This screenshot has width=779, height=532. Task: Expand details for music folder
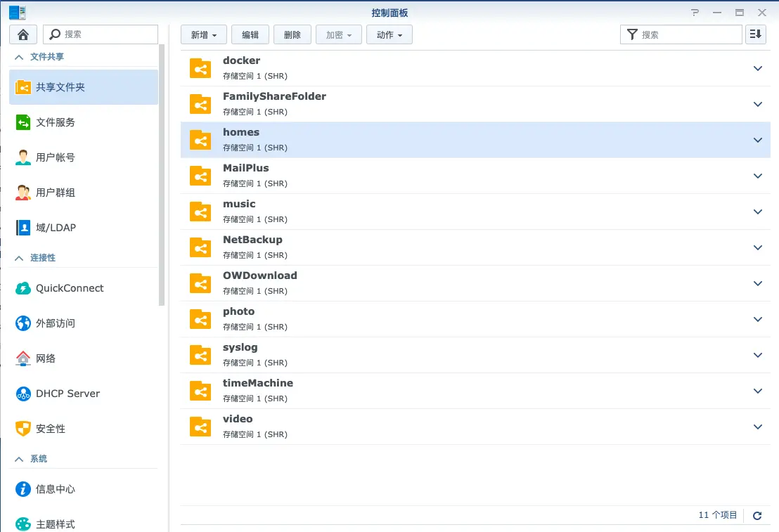click(x=758, y=212)
